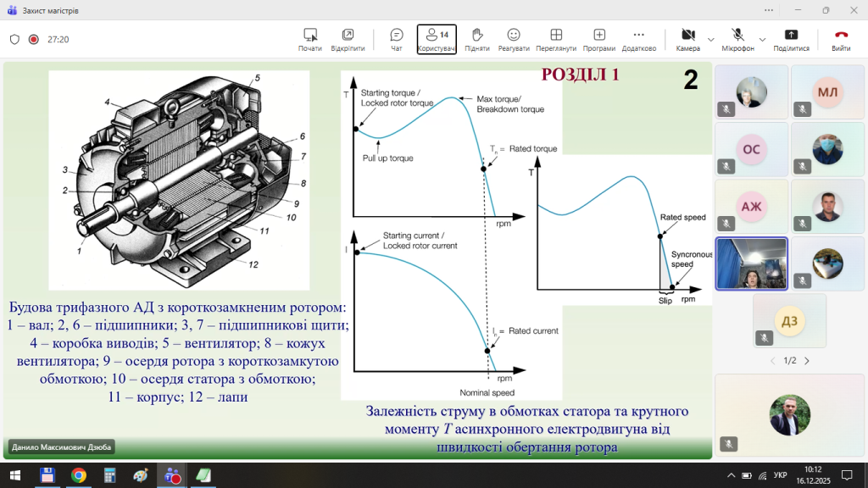Open the Переглянути view options menu
This screenshot has height=488, width=868.
(556, 39)
